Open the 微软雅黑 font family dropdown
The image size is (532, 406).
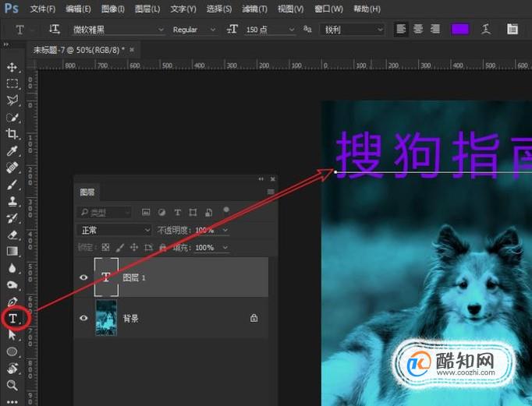(x=118, y=30)
